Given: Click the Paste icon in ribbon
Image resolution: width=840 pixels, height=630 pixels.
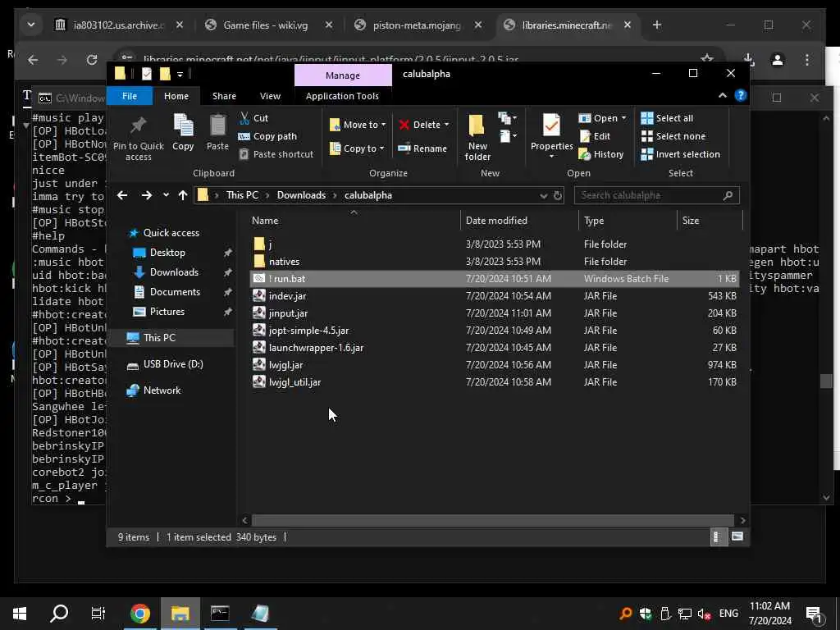Looking at the screenshot, I should coord(217,132).
